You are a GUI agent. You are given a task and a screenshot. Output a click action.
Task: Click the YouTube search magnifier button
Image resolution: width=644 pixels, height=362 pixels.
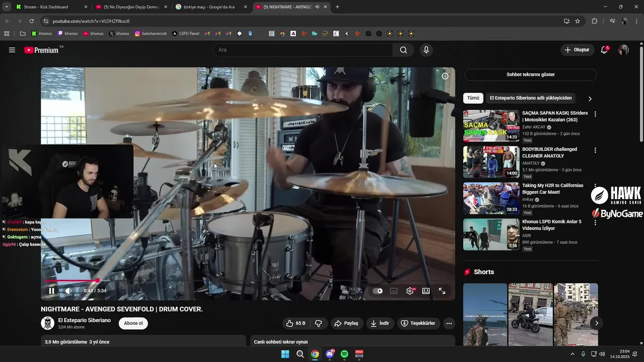pos(404,50)
